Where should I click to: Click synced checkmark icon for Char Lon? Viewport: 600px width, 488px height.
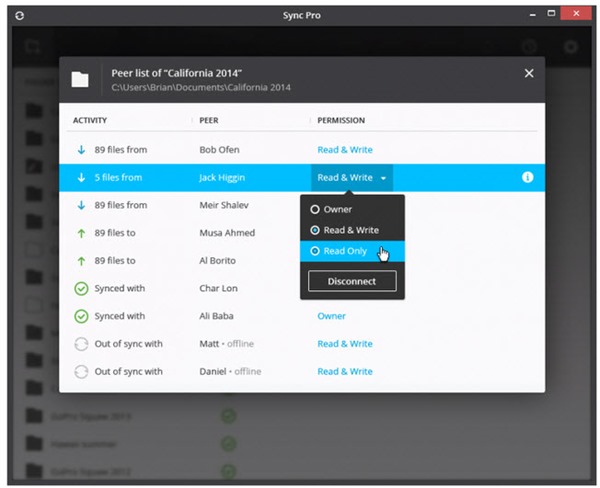click(x=81, y=289)
